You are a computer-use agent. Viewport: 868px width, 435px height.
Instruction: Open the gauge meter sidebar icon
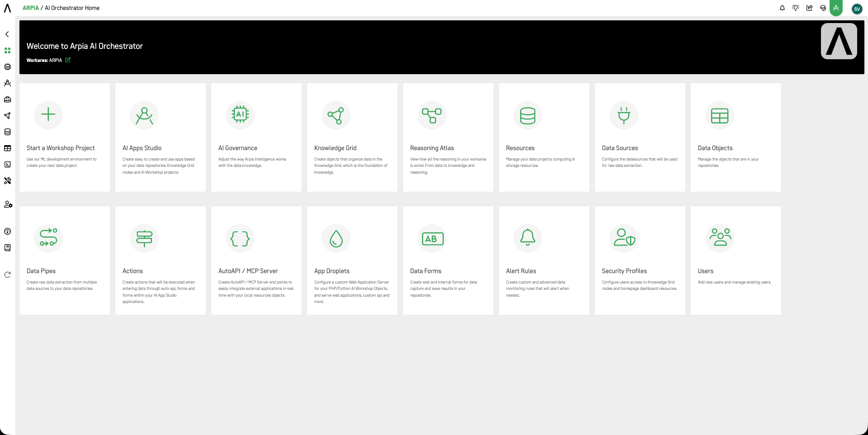pyautogui.click(x=7, y=232)
